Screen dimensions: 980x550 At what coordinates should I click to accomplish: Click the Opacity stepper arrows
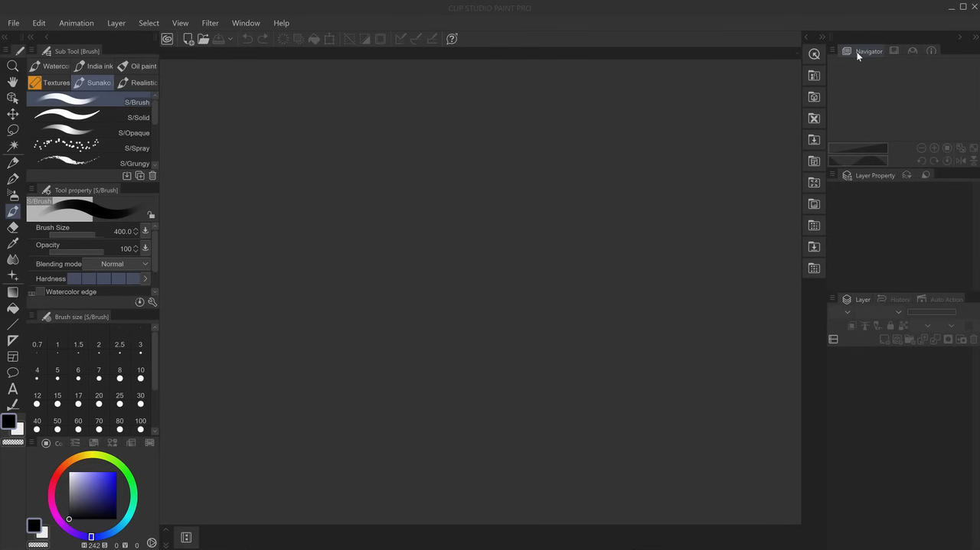click(x=136, y=249)
